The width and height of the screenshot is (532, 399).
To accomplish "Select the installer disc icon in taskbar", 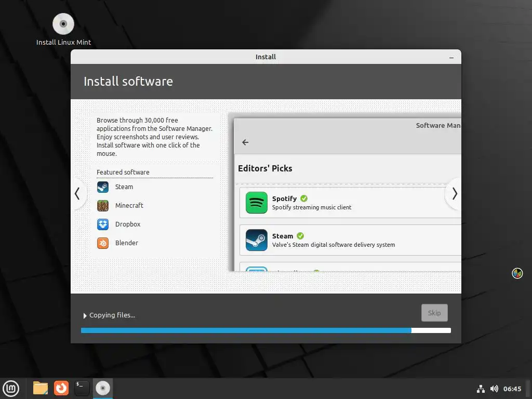I will (x=103, y=388).
